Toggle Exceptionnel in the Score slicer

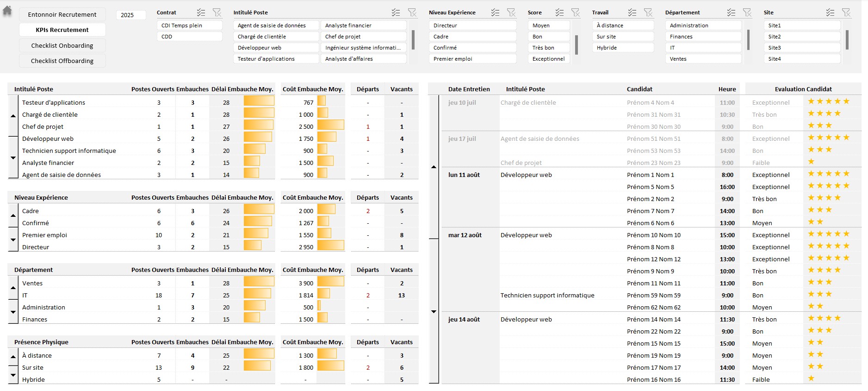pyautogui.click(x=548, y=59)
